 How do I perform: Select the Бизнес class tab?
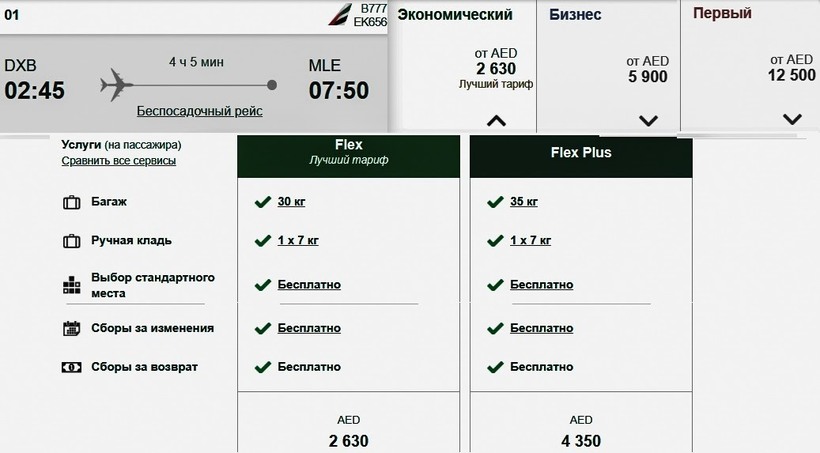coord(575,15)
